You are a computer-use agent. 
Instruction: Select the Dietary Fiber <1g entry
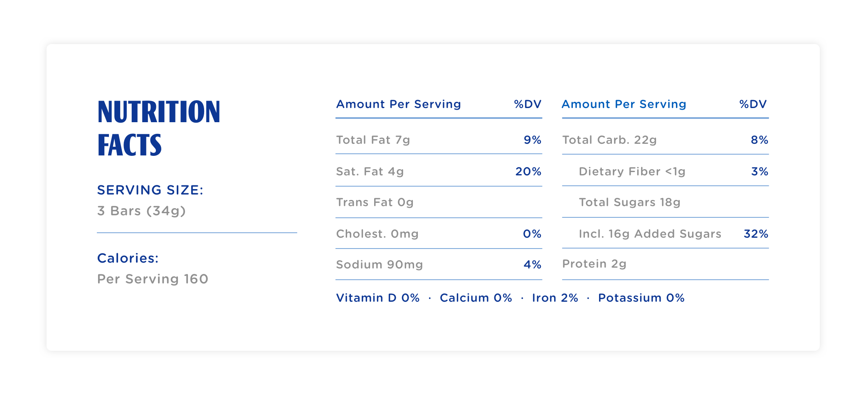click(632, 172)
